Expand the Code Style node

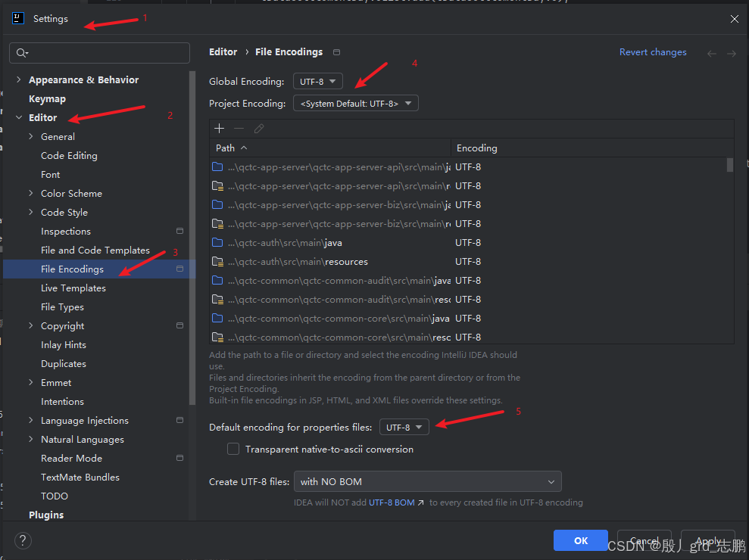31,212
